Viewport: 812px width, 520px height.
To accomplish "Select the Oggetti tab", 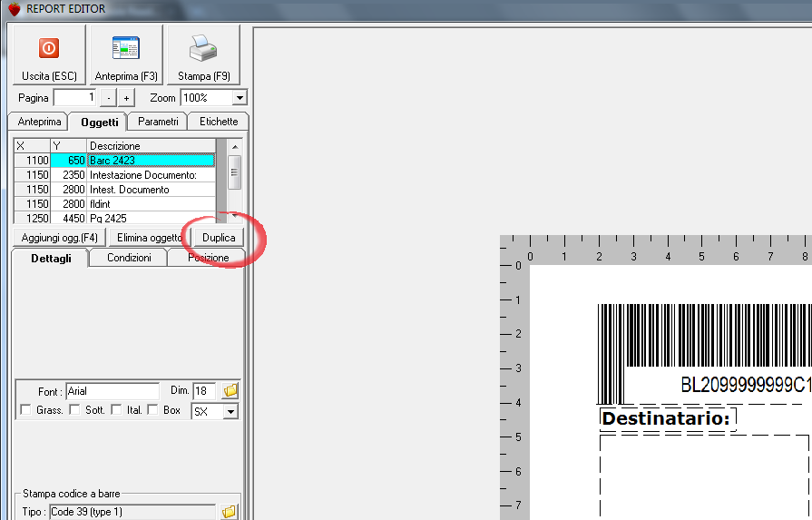I will pos(99,123).
